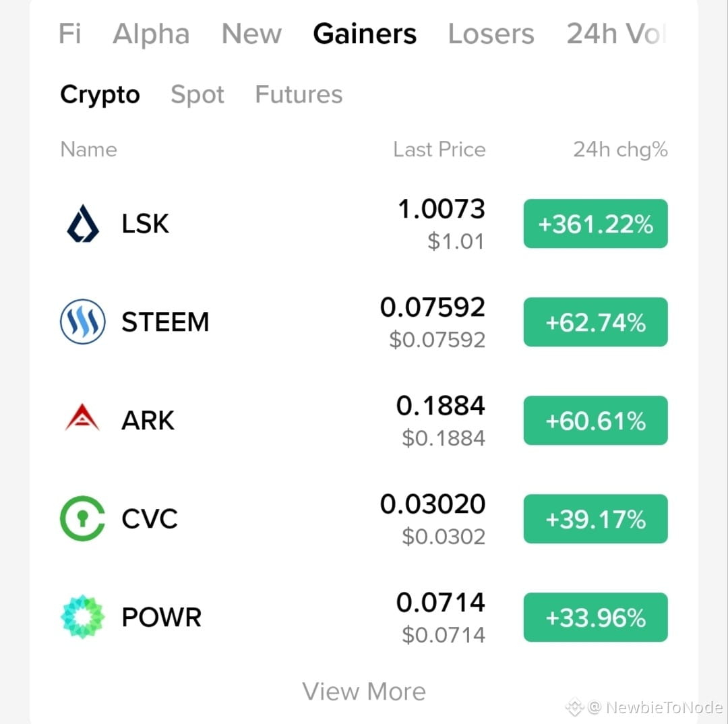728x724 pixels.
Task: Sort by 24h chg% column header
Action: pyautogui.click(x=620, y=150)
